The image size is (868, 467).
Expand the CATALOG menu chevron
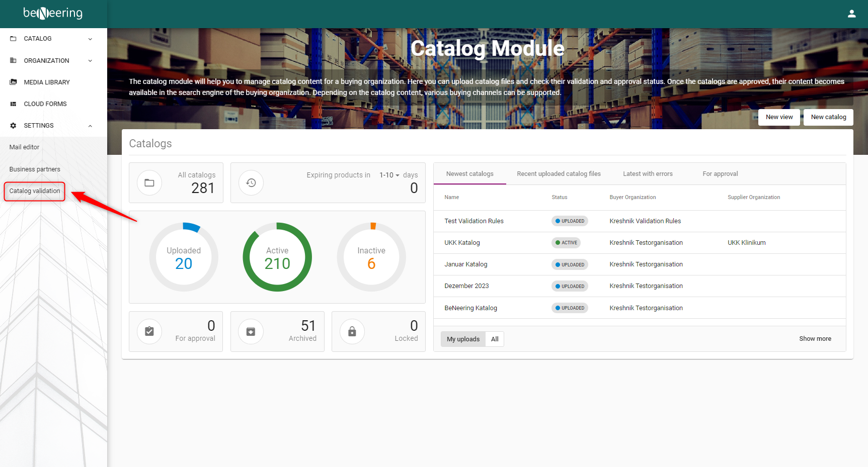[x=90, y=39]
